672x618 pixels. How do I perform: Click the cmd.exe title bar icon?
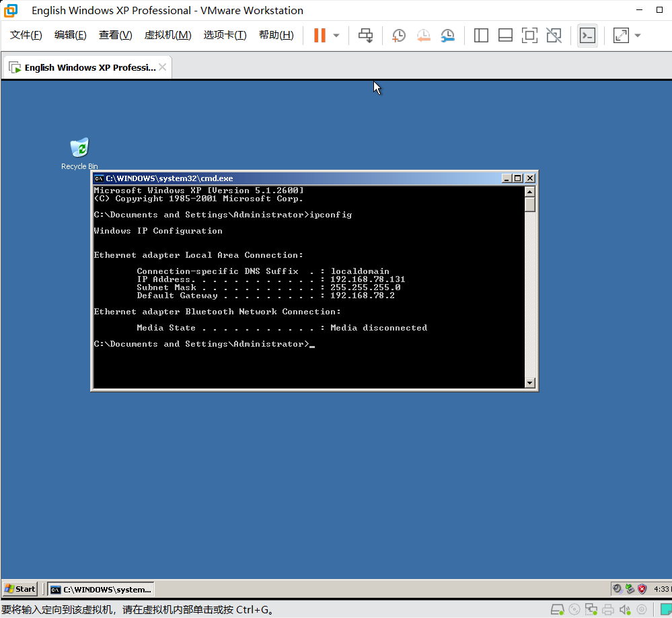(99, 178)
